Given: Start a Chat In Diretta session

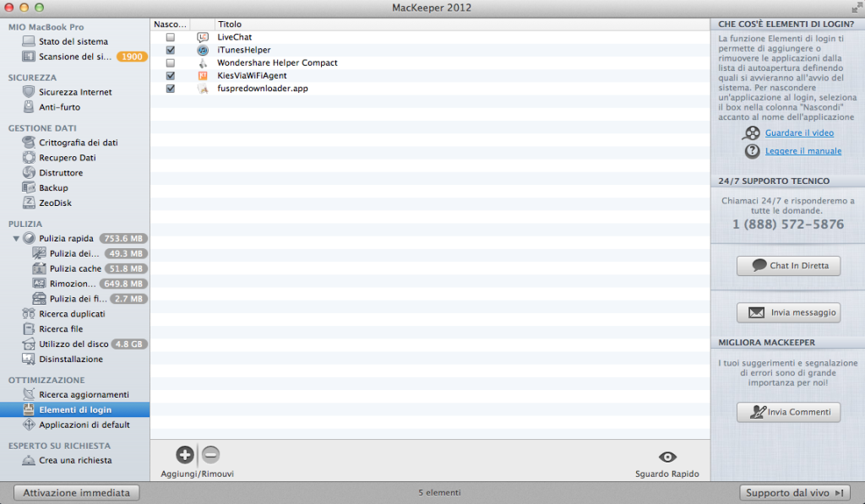Looking at the screenshot, I should (788, 266).
